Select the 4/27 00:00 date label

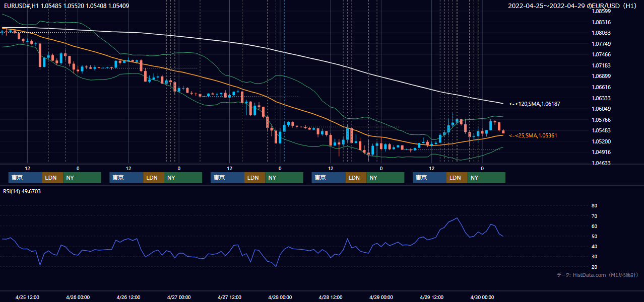pyautogui.click(x=179, y=297)
